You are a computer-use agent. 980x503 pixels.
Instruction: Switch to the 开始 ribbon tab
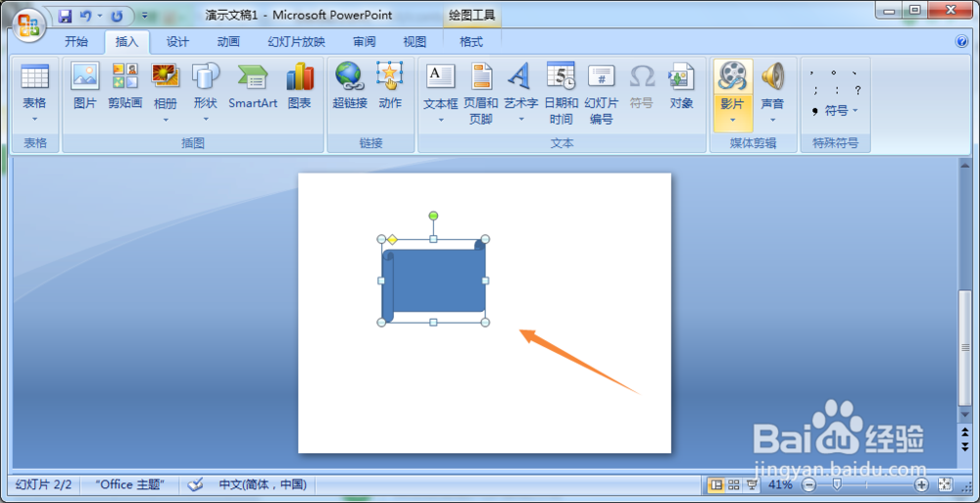click(76, 42)
